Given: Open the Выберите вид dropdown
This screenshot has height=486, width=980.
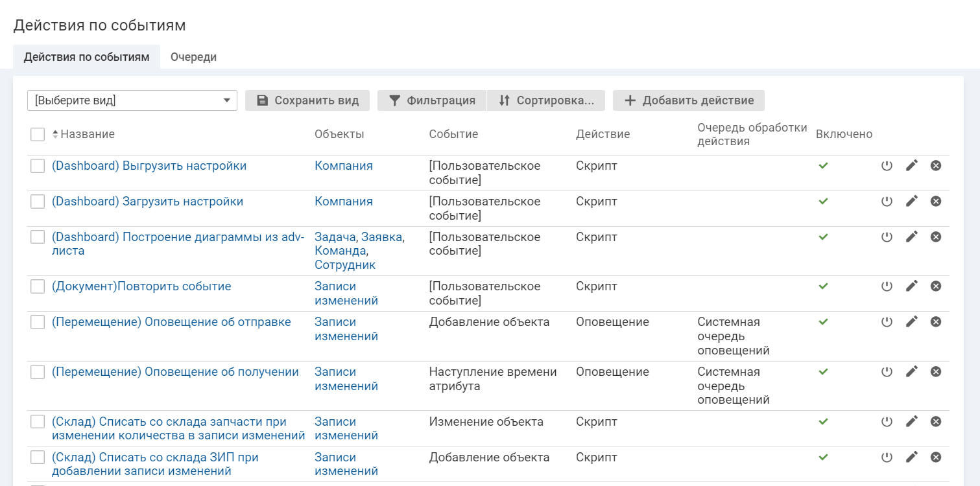Looking at the screenshot, I should 132,100.
